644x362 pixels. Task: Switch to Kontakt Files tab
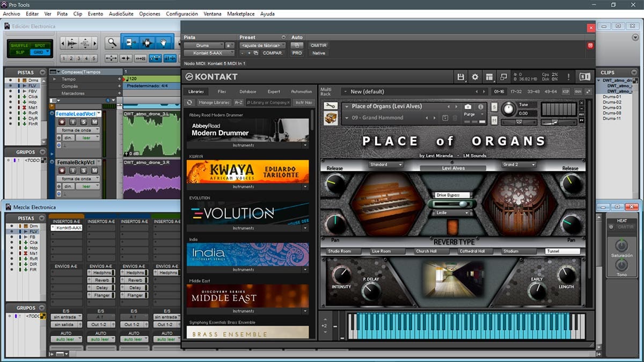tap(222, 92)
